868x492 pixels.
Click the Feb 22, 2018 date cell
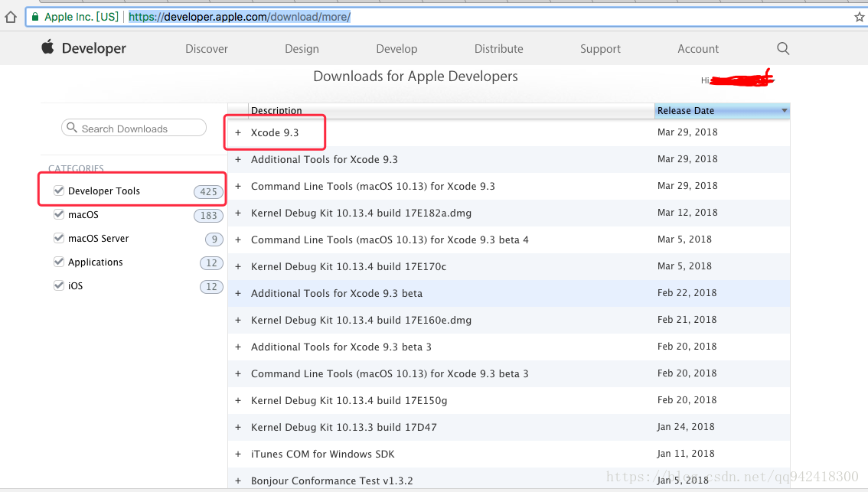[687, 293]
